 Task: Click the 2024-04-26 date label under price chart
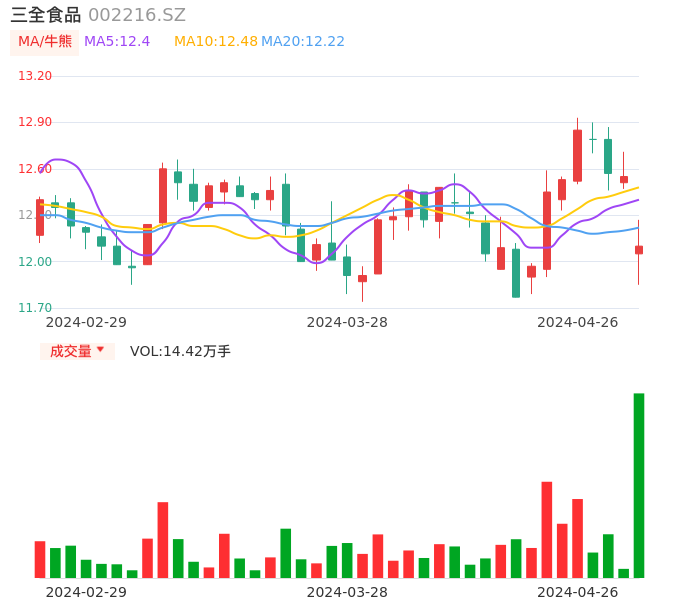(x=577, y=322)
